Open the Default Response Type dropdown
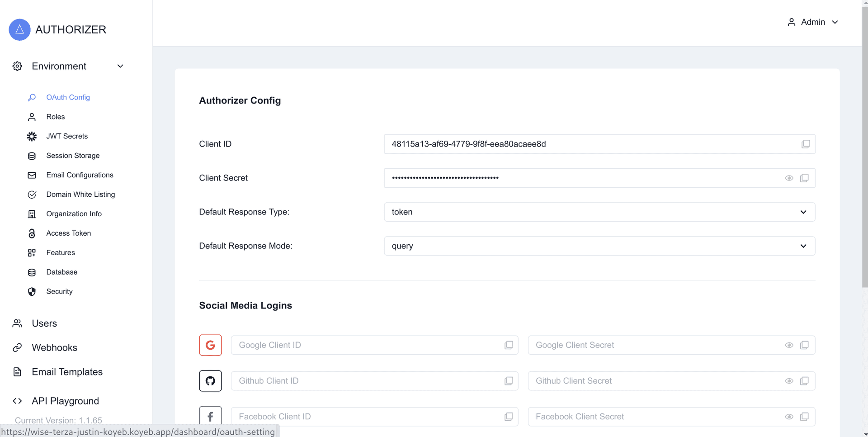Image resolution: width=868 pixels, height=437 pixels. 599,212
